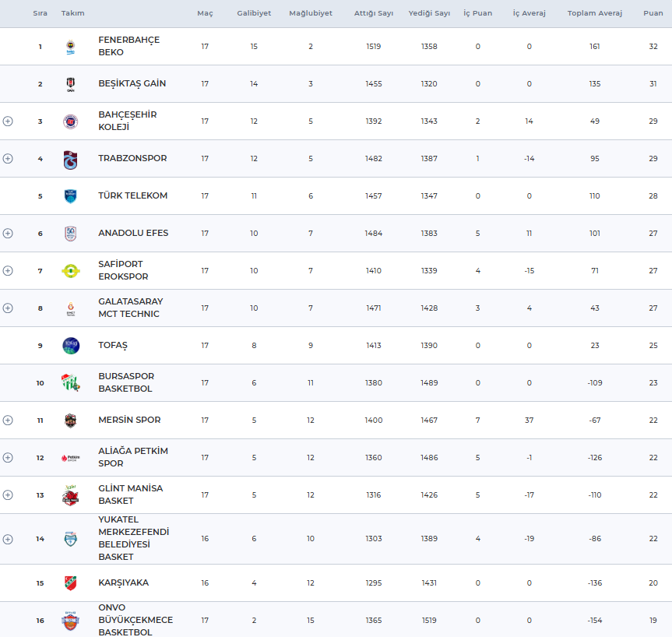Screen dimensions: 672x637
Task: Expand the Trabzonspor row with plus icon
Action: coord(8,159)
